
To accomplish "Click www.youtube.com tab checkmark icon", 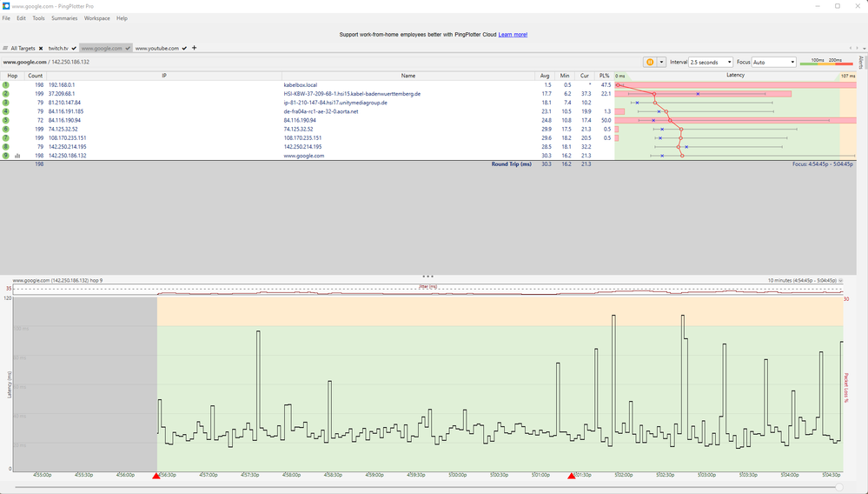I will tap(184, 48).
